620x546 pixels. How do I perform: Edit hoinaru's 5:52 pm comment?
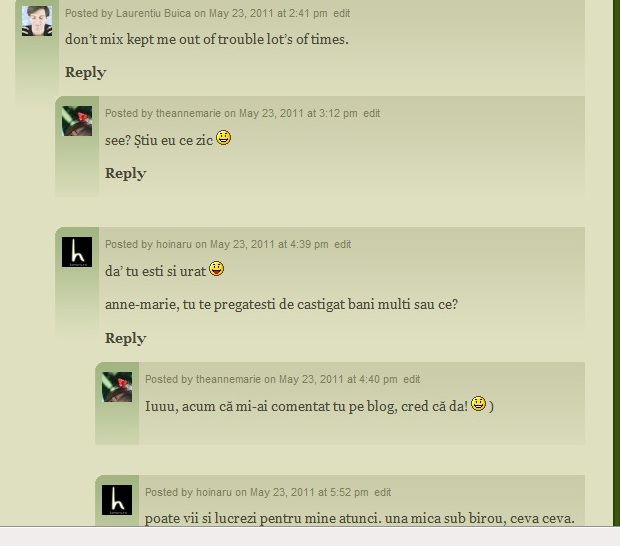(x=383, y=493)
